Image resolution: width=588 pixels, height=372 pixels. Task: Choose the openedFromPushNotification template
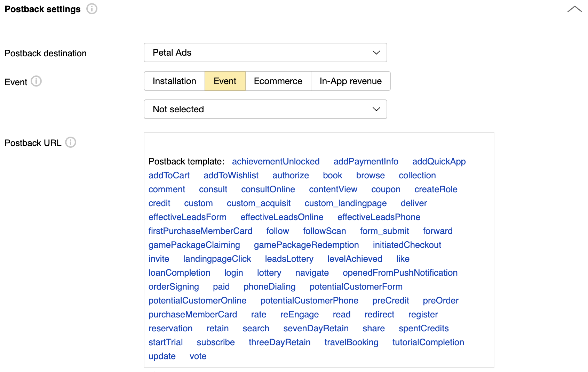[400, 273]
